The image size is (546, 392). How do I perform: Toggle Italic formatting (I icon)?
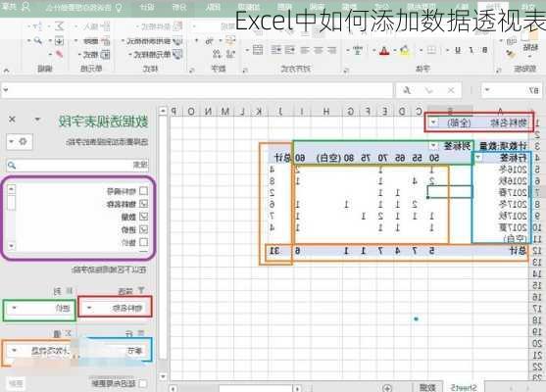tap(472, 50)
